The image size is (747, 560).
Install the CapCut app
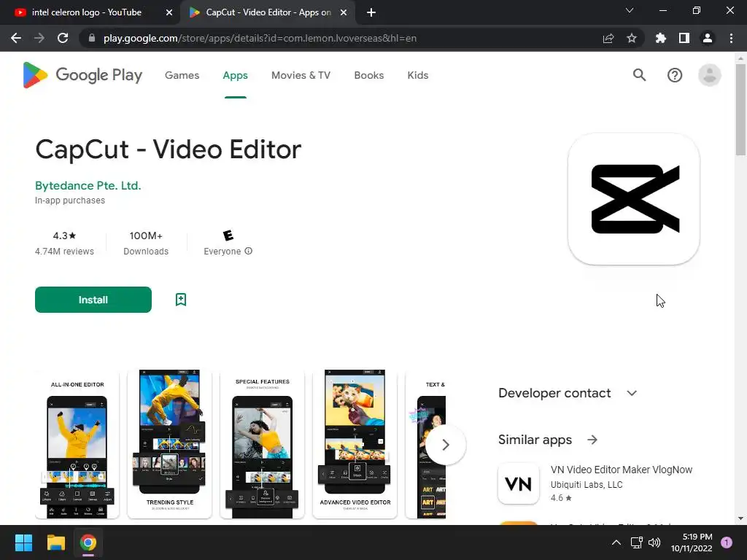pyautogui.click(x=93, y=300)
